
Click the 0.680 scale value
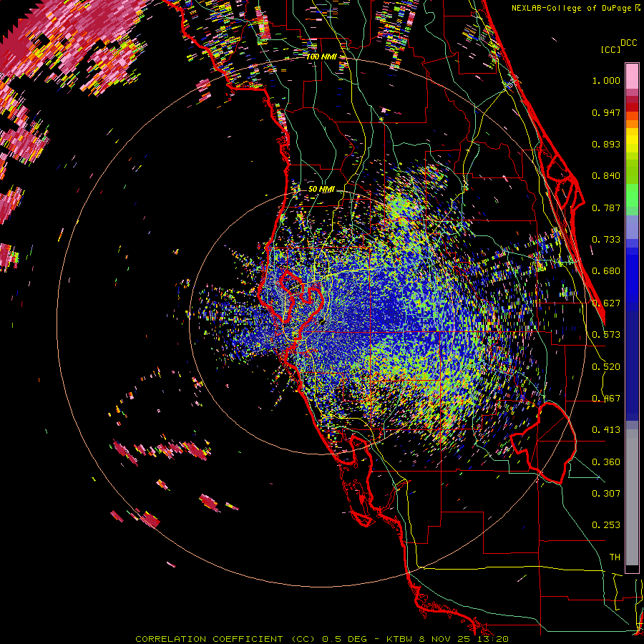606,271
